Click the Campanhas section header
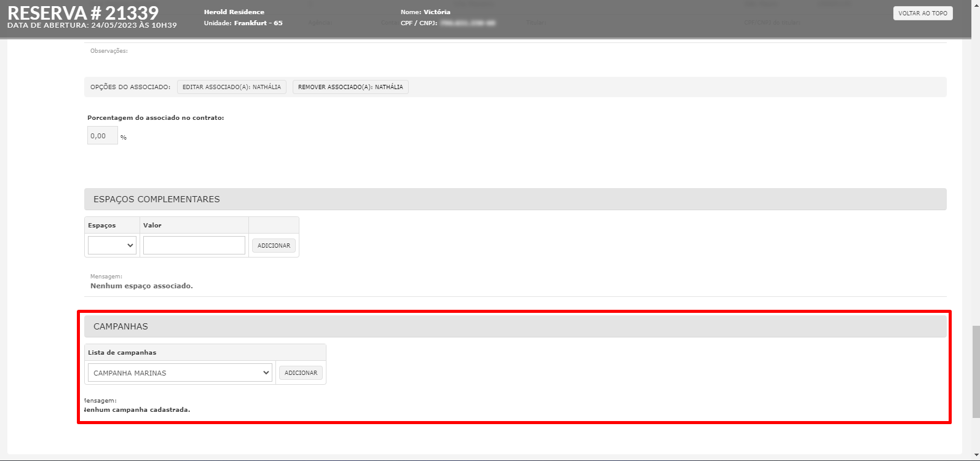This screenshot has height=461, width=980. click(515, 326)
